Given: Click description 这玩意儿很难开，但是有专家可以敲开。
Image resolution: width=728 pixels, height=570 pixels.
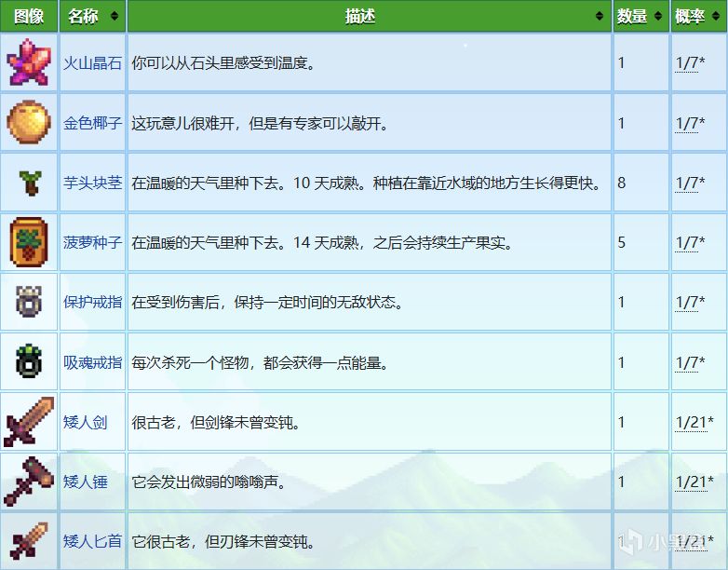Looking at the screenshot, I should (x=260, y=123).
